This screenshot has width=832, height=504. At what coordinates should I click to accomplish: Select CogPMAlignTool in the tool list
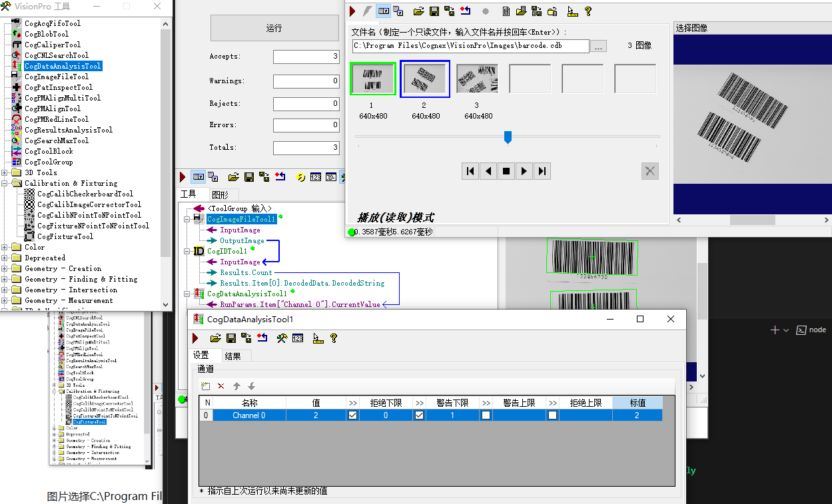[x=53, y=109]
